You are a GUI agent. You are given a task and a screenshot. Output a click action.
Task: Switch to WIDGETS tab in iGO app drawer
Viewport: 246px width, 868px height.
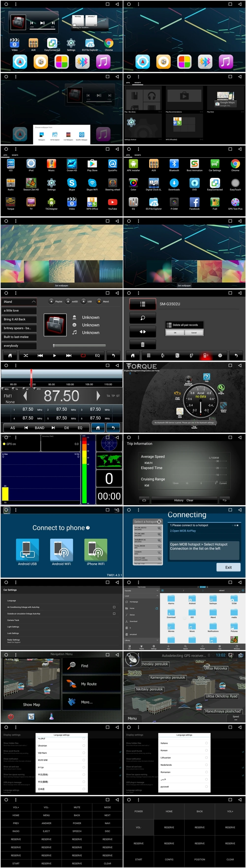(x=15, y=155)
